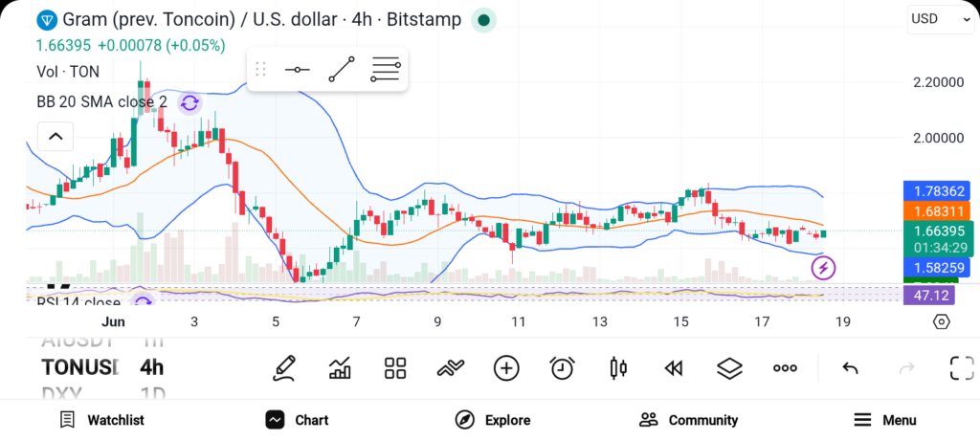
Task: Open the USD currency dropdown
Action: point(940,19)
